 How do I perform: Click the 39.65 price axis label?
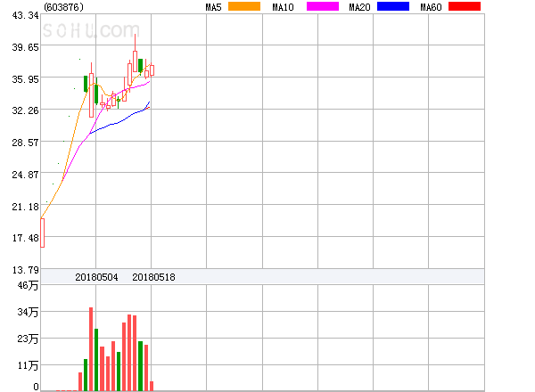pyautogui.click(x=25, y=47)
